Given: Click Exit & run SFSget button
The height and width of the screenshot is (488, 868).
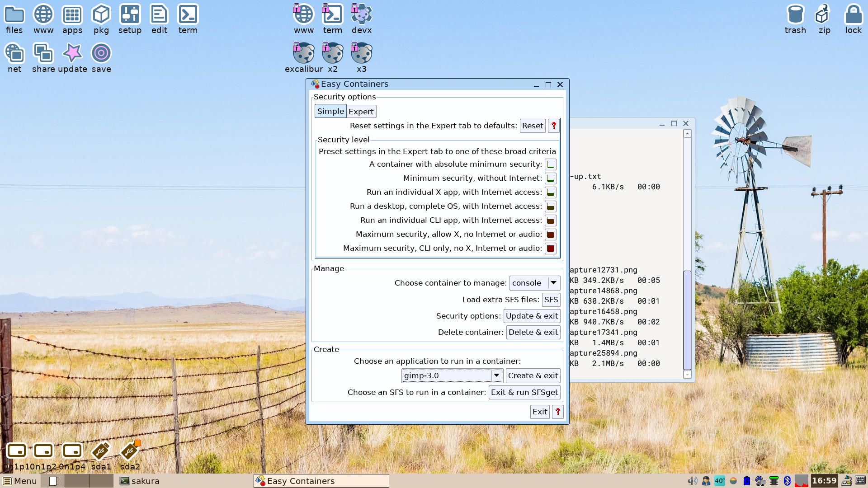Looking at the screenshot, I should coord(524,392).
